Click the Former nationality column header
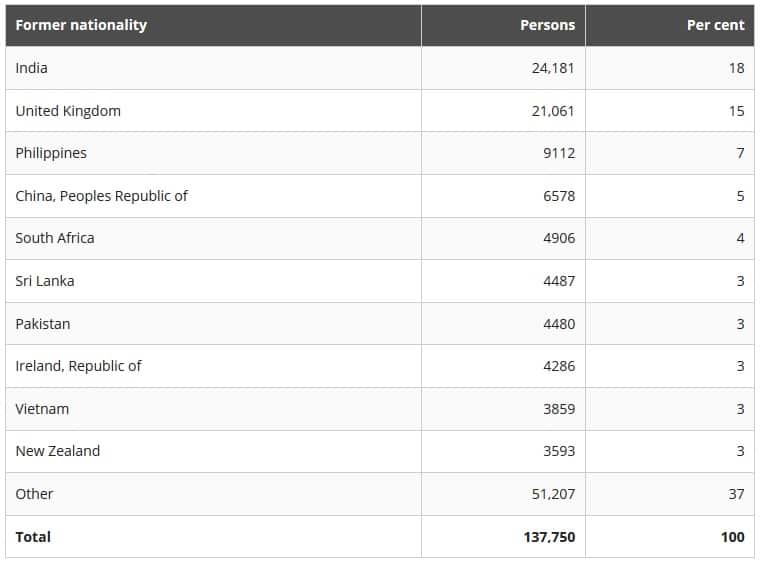 (81, 25)
